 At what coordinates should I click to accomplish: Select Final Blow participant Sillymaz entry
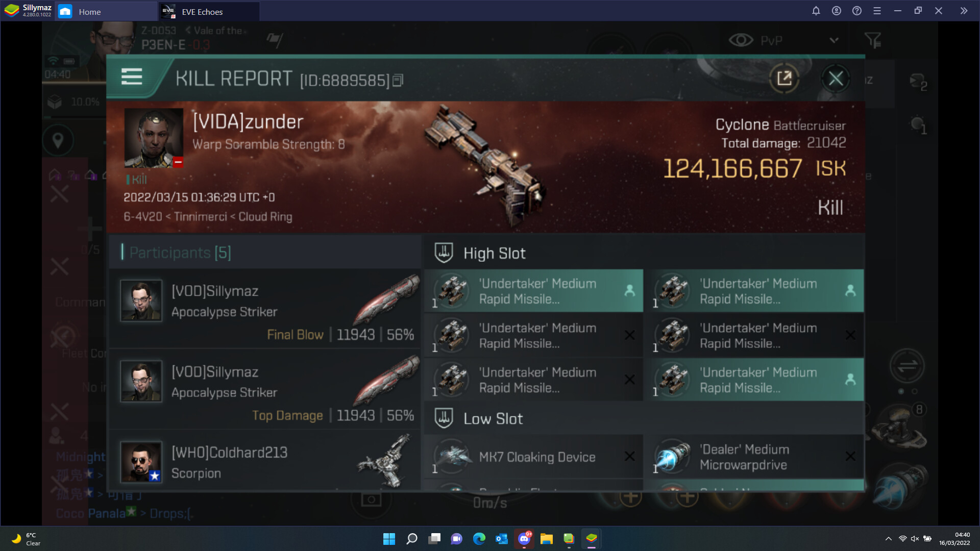tap(264, 309)
